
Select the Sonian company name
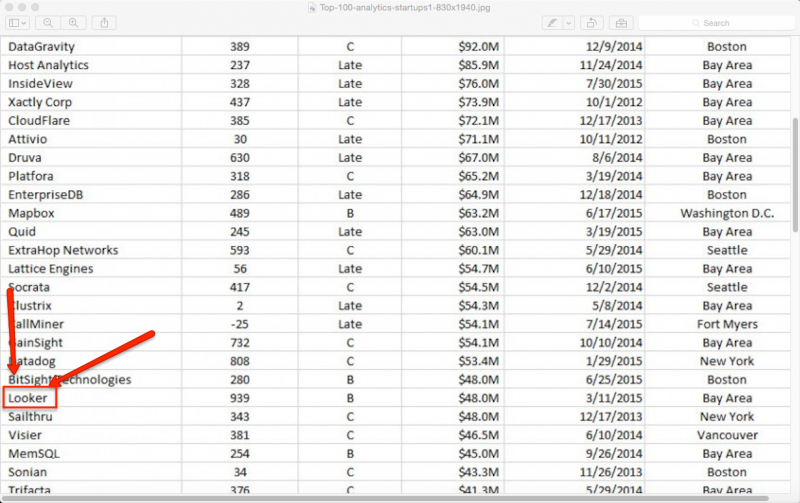[x=28, y=472]
